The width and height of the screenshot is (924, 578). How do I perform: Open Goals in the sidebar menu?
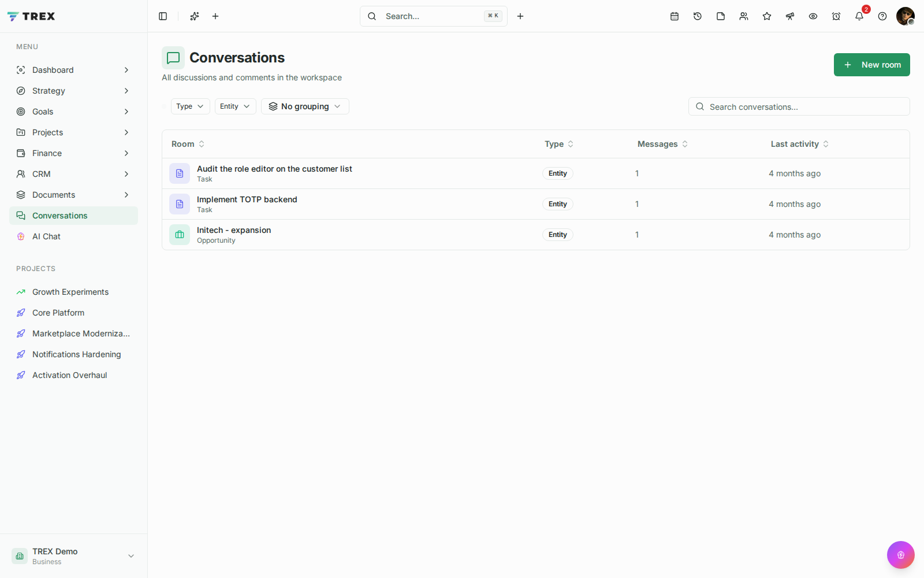[74, 112]
